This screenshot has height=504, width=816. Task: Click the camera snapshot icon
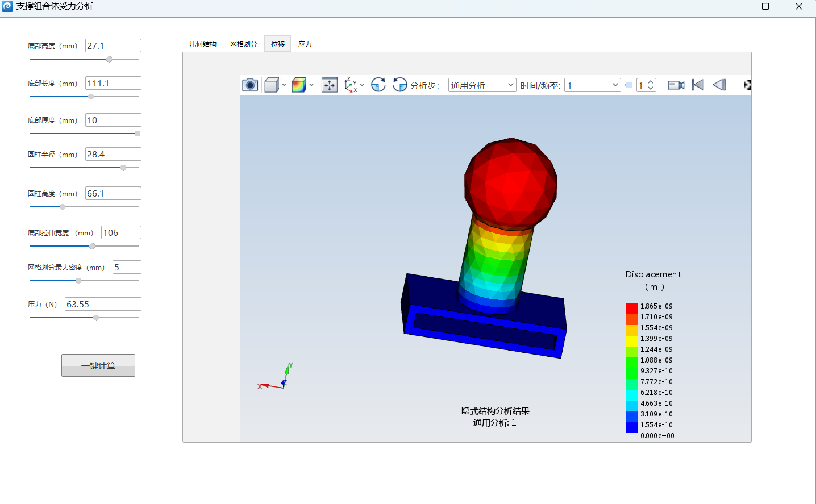click(x=250, y=85)
